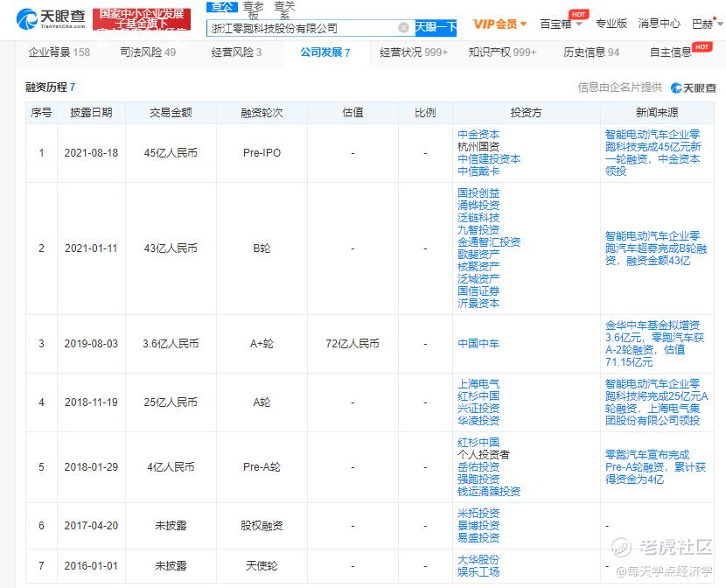Go to the 历史信息 tab
This screenshot has height=588, width=726.
click(x=590, y=52)
